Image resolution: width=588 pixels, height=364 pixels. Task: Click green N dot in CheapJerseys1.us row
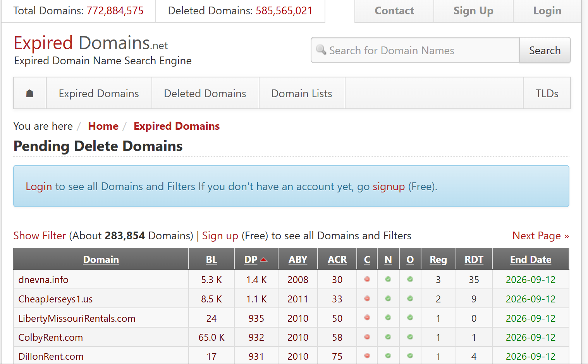[x=388, y=299]
